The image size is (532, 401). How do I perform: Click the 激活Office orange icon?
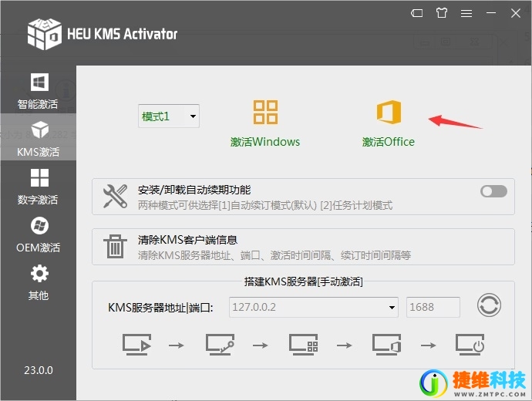tap(389, 112)
